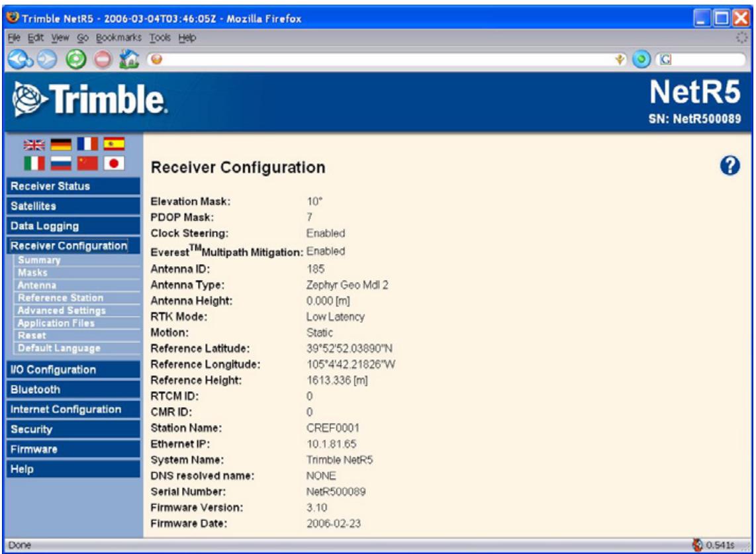
Task: Switch language with the German flag
Action: pos(61,144)
